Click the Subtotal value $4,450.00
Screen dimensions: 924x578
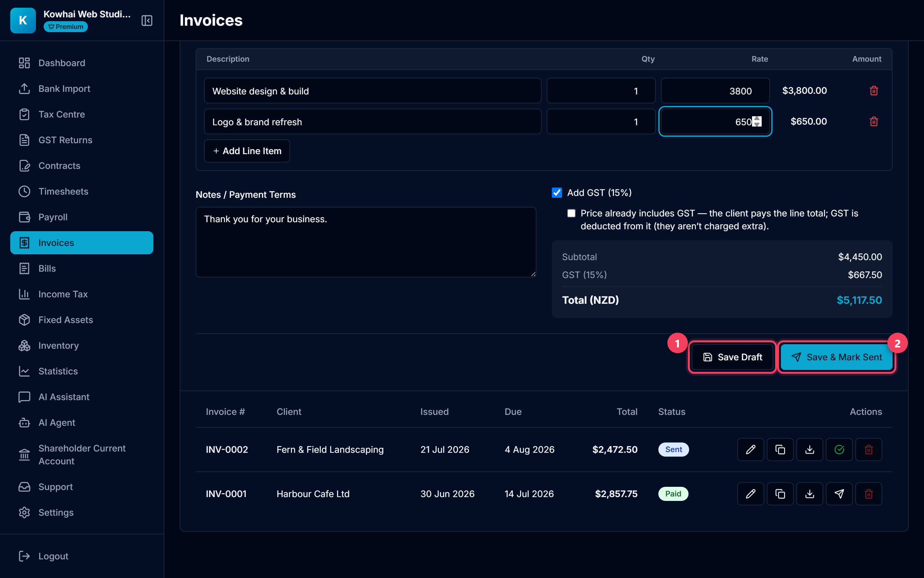pyautogui.click(x=860, y=257)
